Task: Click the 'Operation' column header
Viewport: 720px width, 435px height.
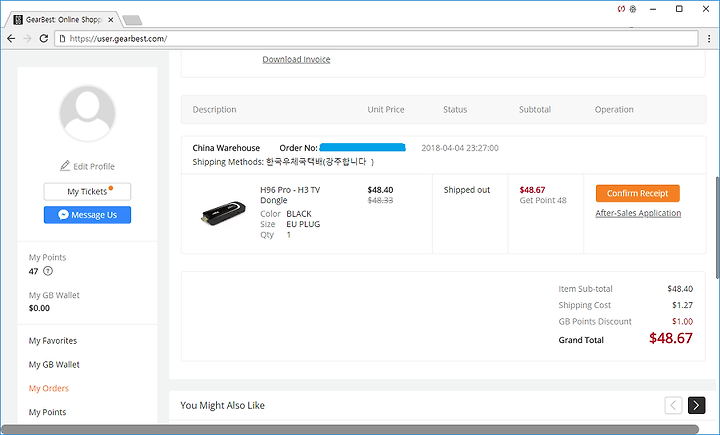Action: [614, 110]
